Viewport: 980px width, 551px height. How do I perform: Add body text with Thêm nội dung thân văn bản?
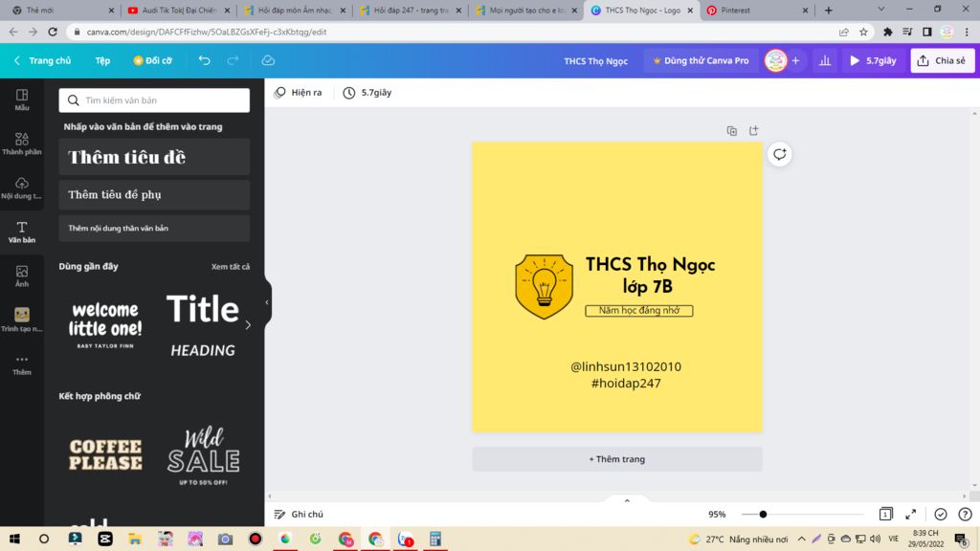(154, 228)
